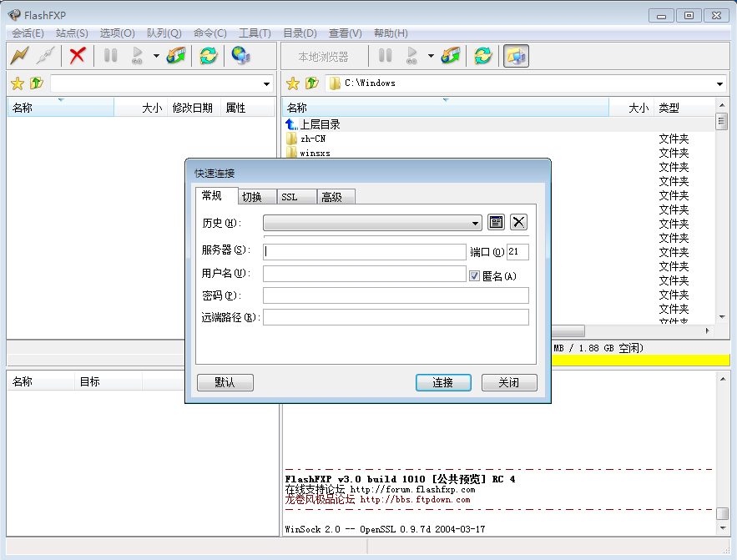
Task: Click the play GO icon in the local browser toolbar
Action: 411,56
